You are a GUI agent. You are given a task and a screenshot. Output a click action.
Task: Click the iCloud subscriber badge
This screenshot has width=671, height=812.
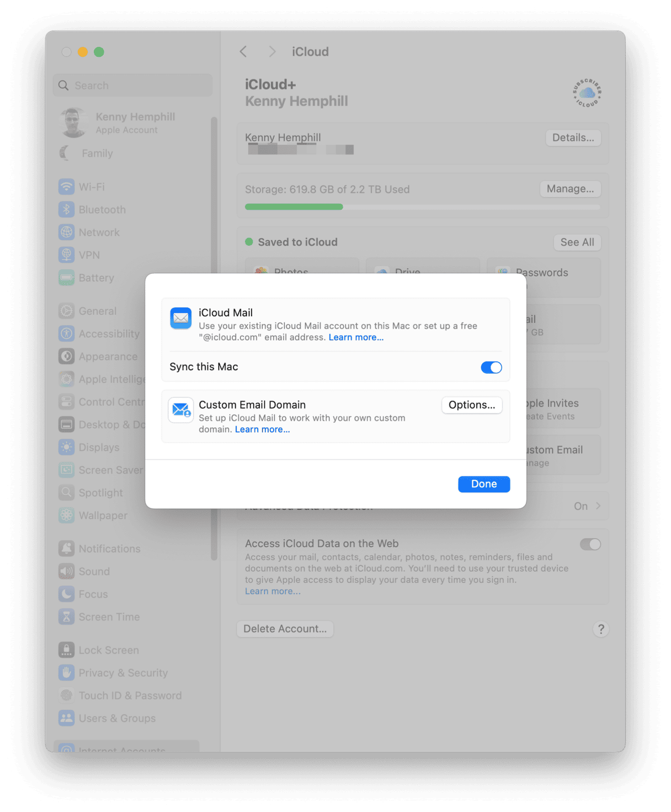pyautogui.click(x=587, y=93)
